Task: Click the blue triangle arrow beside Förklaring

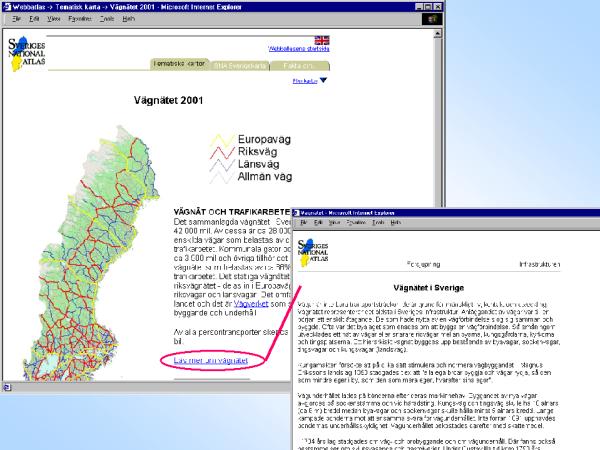Action: (325, 81)
